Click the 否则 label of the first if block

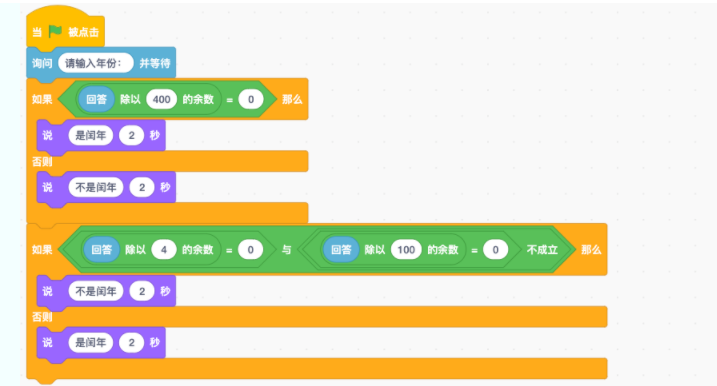pos(42,161)
